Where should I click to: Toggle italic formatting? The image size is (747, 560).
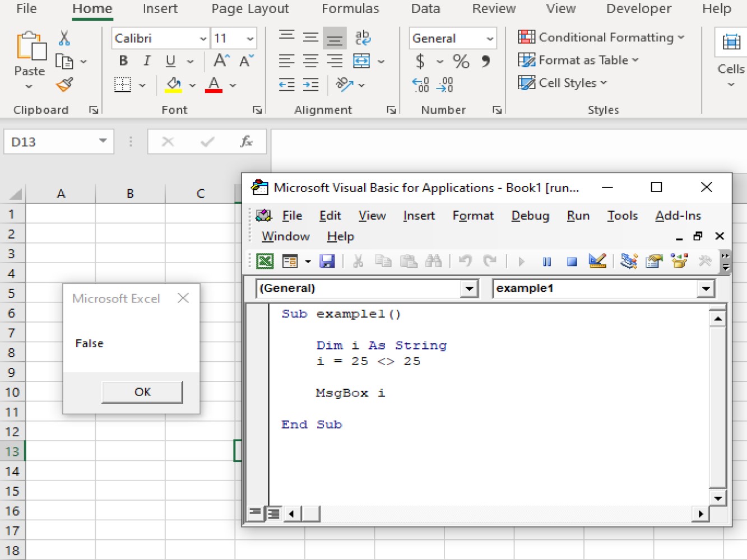(x=146, y=61)
